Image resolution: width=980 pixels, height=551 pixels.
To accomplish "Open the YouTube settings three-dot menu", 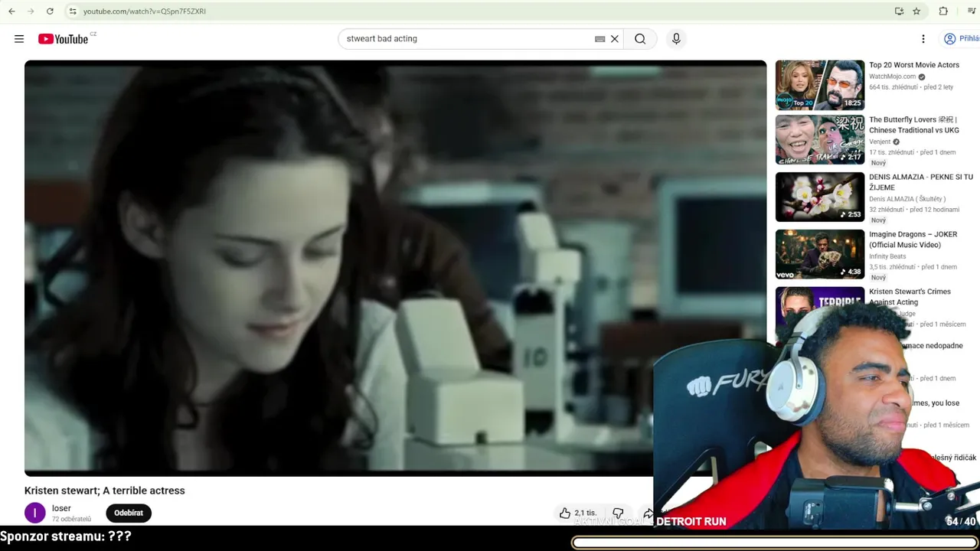I will coord(923,39).
